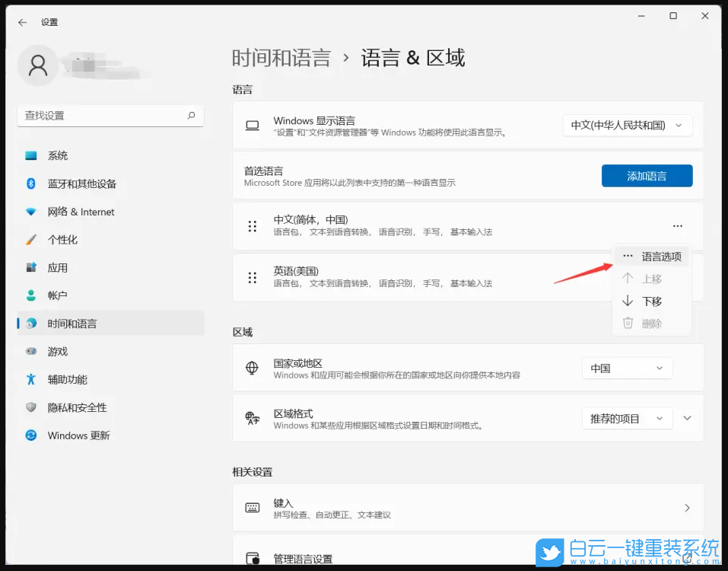Click the back arrow at top left

[x=21, y=22]
